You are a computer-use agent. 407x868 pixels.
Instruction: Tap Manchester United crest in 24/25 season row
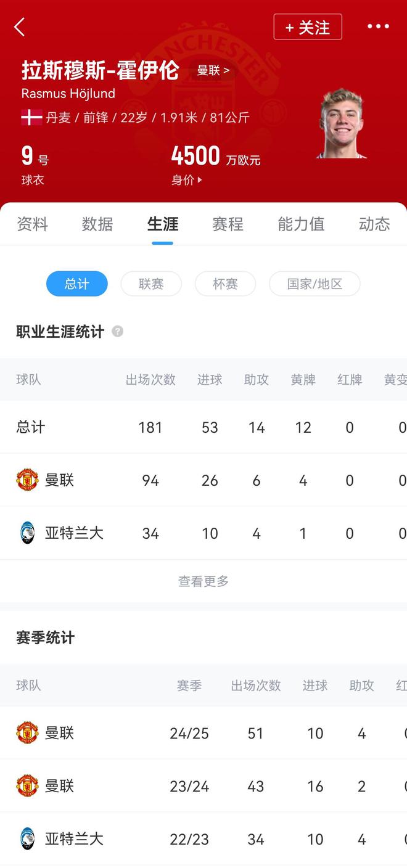[x=27, y=732]
